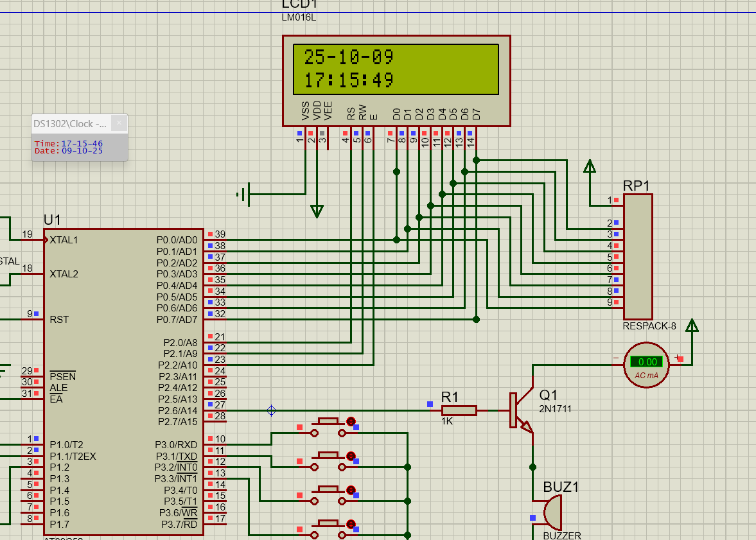Viewport: 756px width, 540px height.
Task: Click the ground symbol connected to LCD VSS
Action: 244,193
